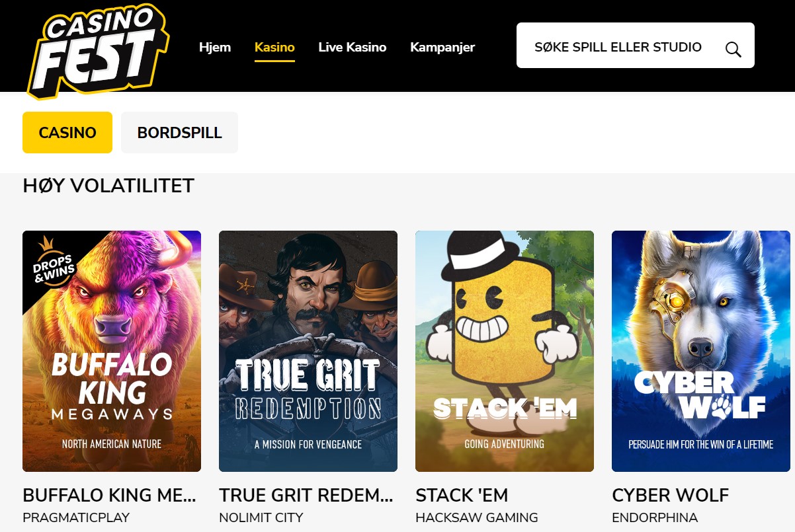
Task: Click the Casino Fest logo
Action: tap(98, 51)
